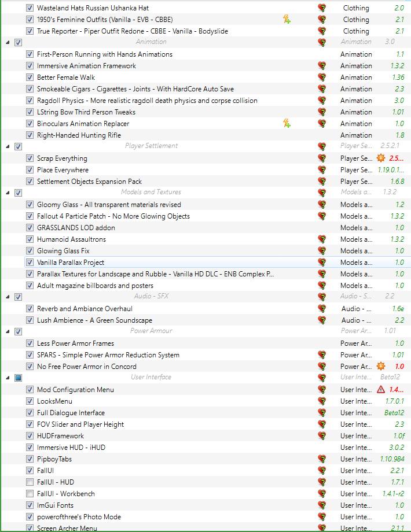Click the heart icon on Scrap Everything row
Screen dimensions: 411x532
[x=322, y=158]
